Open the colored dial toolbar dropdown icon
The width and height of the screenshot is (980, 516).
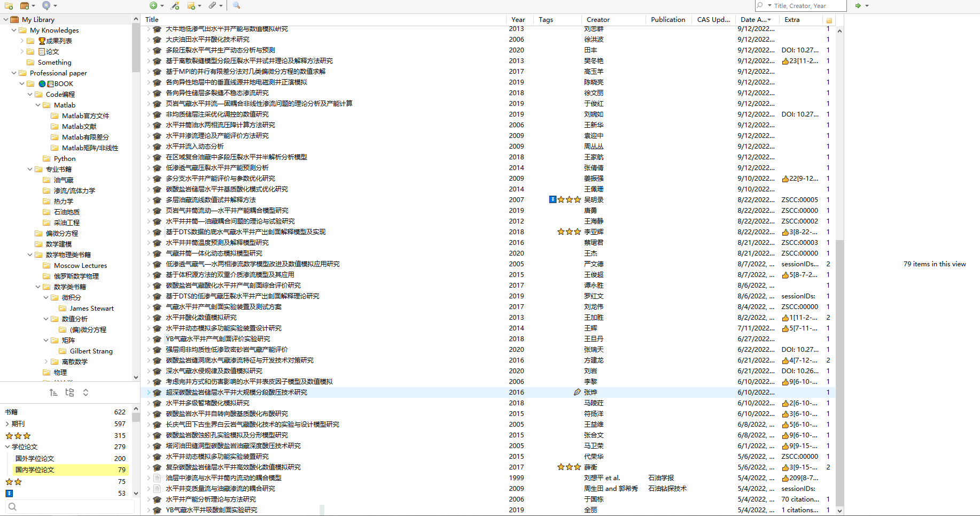tap(49, 5)
